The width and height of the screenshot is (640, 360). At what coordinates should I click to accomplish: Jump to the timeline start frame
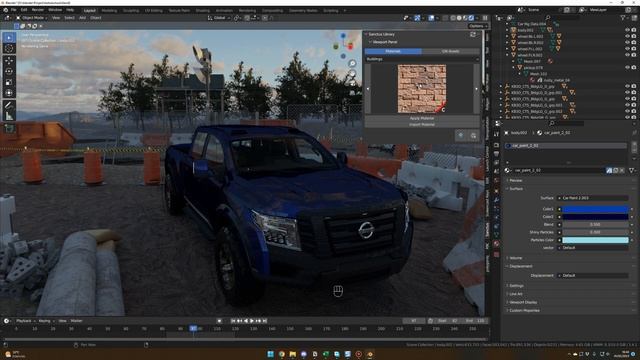pyautogui.click(x=233, y=321)
